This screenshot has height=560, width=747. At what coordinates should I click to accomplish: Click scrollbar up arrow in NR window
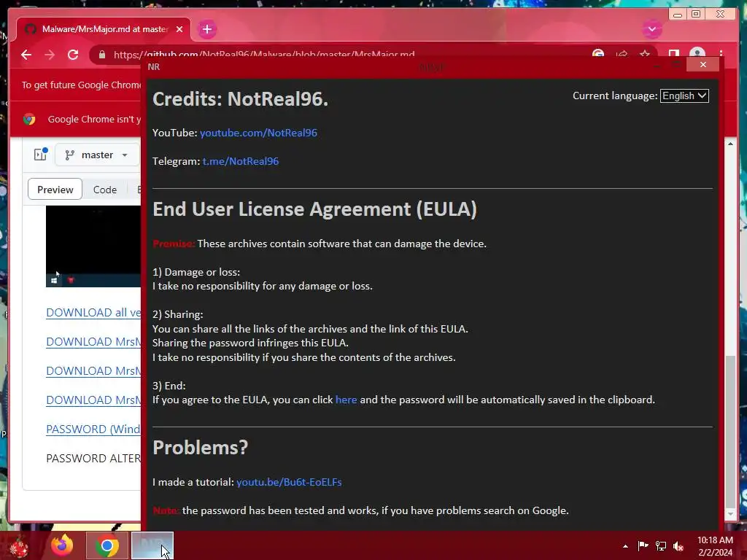[729, 144]
